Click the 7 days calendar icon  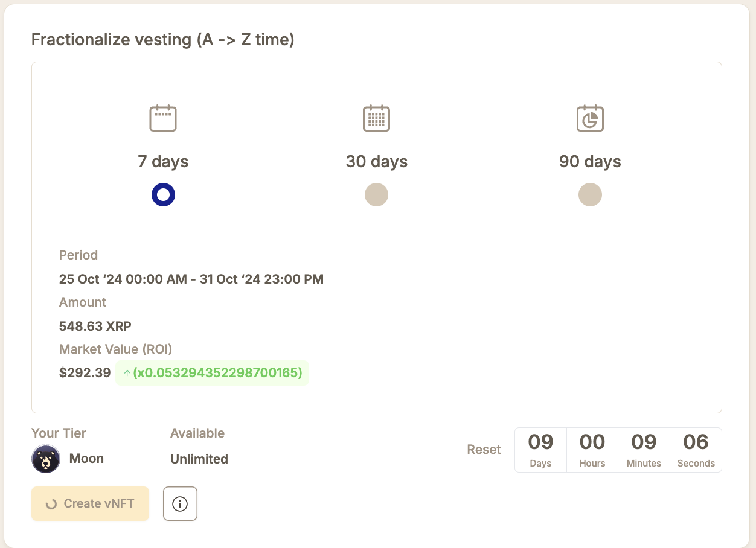coord(163,118)
